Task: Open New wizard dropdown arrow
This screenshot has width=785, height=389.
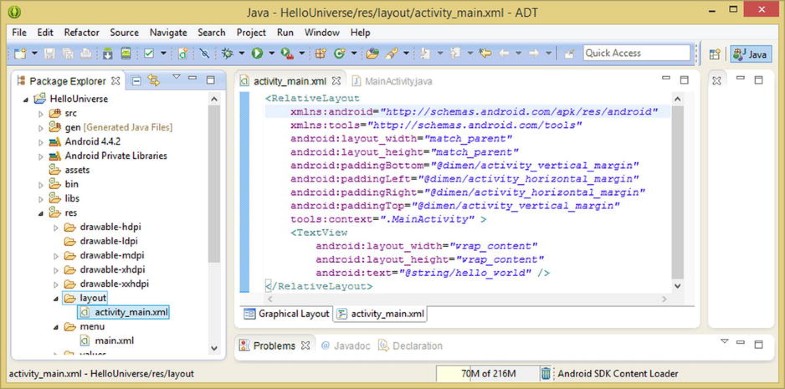Action: [x=35, y=53]
